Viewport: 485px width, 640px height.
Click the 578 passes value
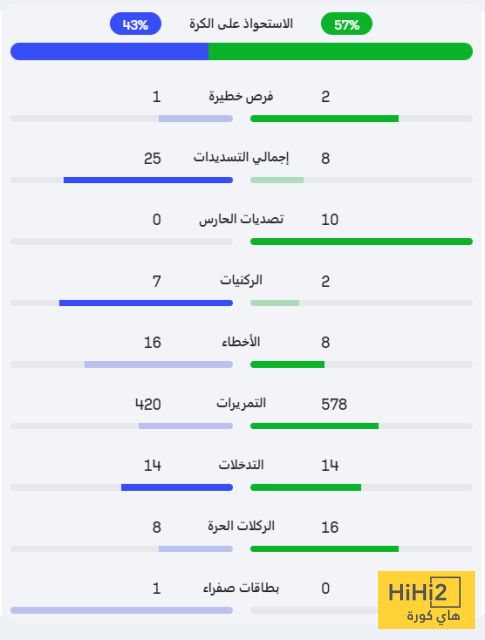334,404
